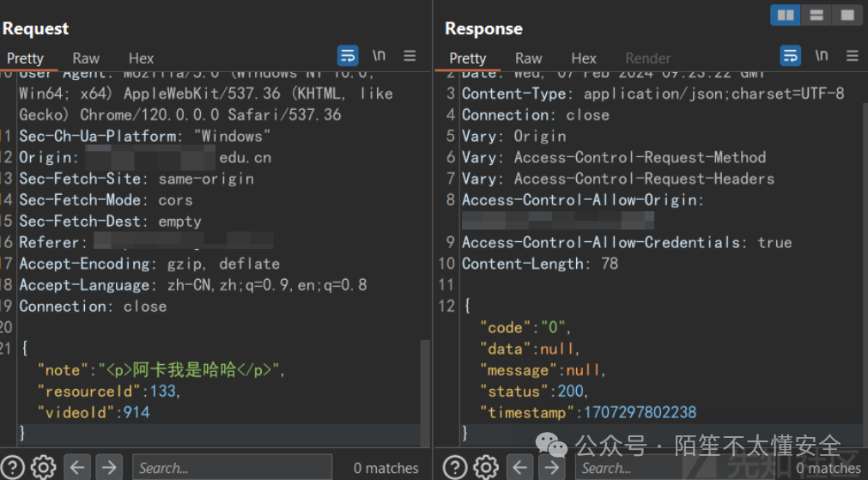Open the Request Pretty tab
This screenshot has width=868, height=480.
click(x=25, y=58)
